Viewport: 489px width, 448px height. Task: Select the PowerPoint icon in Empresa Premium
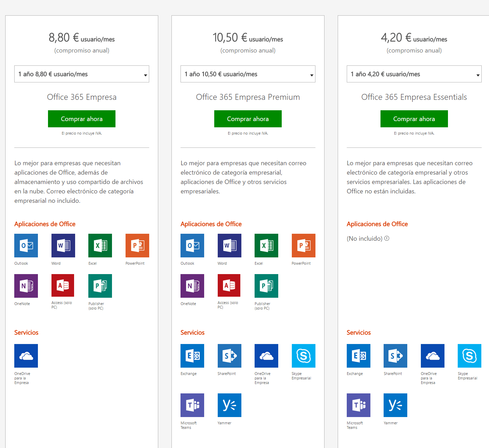pos(303,246)
